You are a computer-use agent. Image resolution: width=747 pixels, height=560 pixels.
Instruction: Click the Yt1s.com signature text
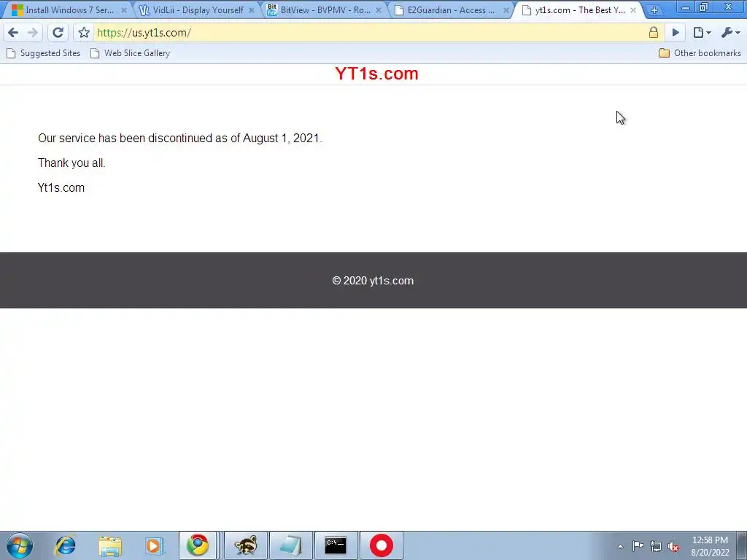coord(61,187)
